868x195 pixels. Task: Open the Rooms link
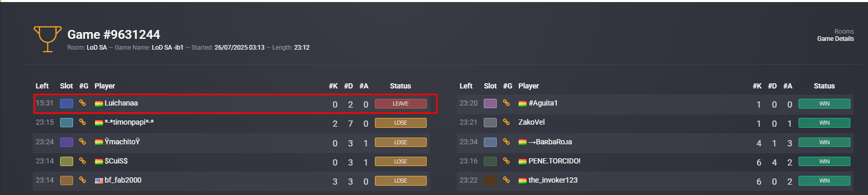(844, 32)
